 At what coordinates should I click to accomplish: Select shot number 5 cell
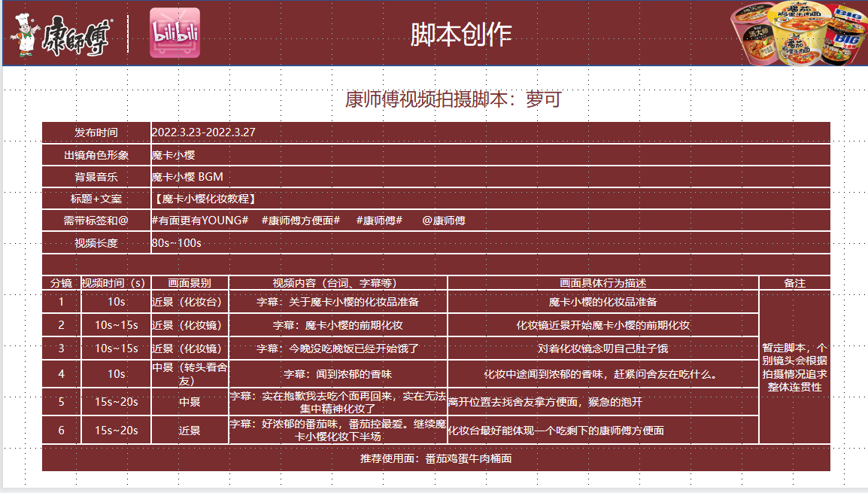tap(62, 402)
